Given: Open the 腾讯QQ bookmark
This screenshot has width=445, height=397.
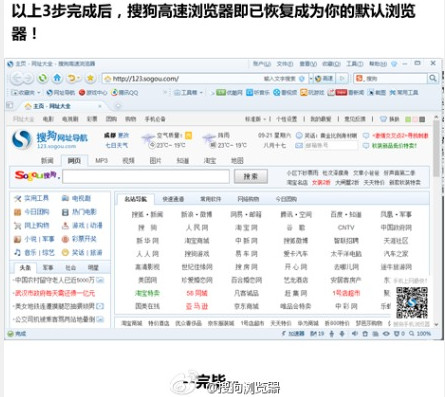Looking at the screenshot, I should point(125,93).
